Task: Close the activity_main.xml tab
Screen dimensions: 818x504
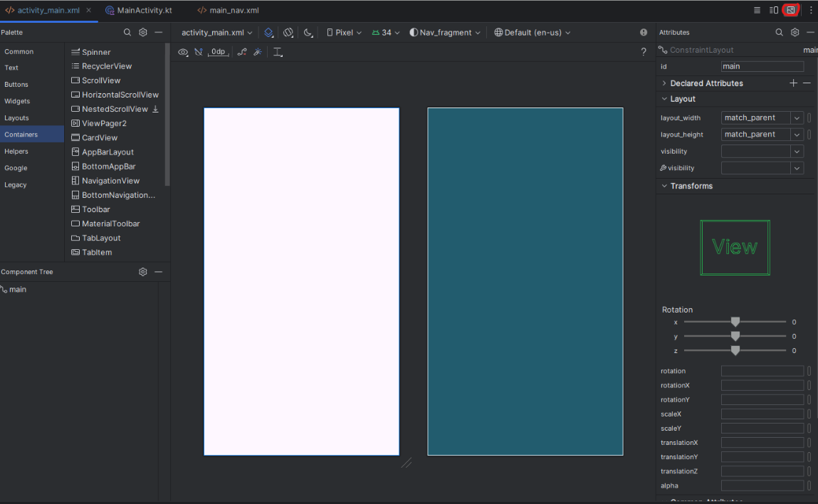Action: 89,11
